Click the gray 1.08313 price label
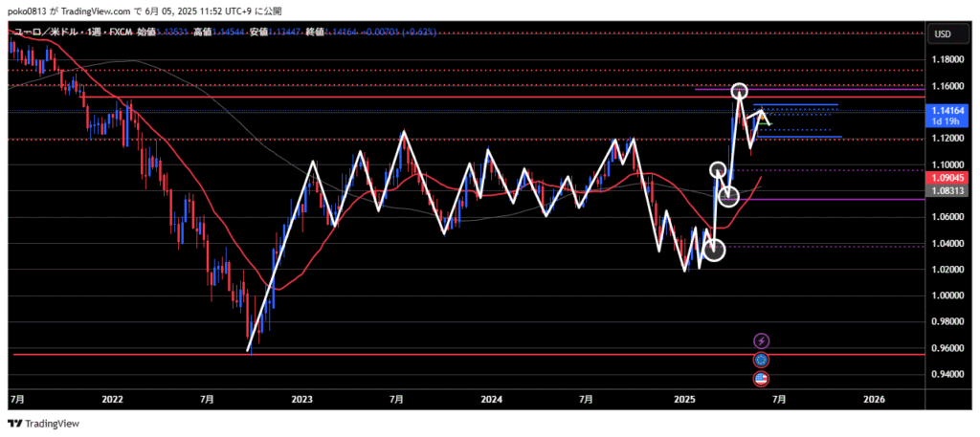The image size is (980, 437). (947, 191)
